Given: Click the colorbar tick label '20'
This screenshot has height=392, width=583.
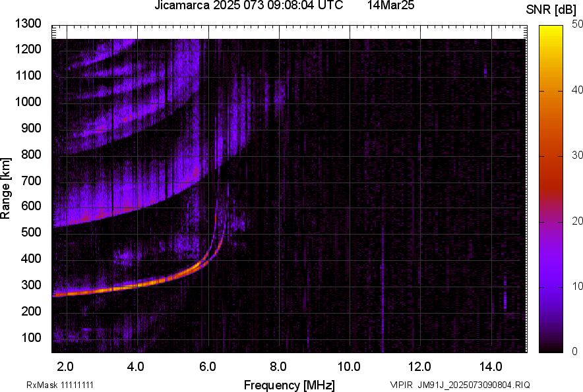Looking at the screenshot, I should [x=577, y=221].
